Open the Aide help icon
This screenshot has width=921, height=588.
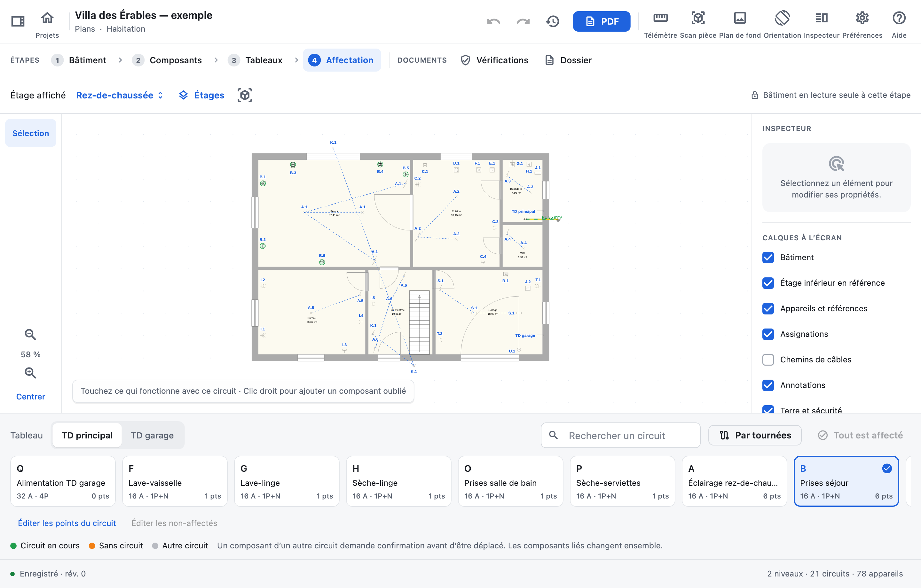tap(899, 18)
